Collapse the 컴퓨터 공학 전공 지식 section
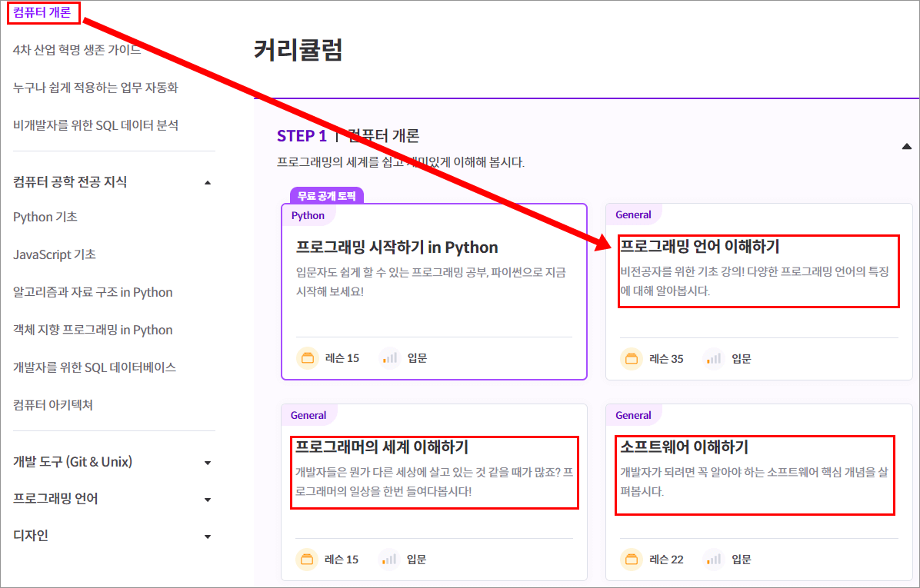 point(207,183)
